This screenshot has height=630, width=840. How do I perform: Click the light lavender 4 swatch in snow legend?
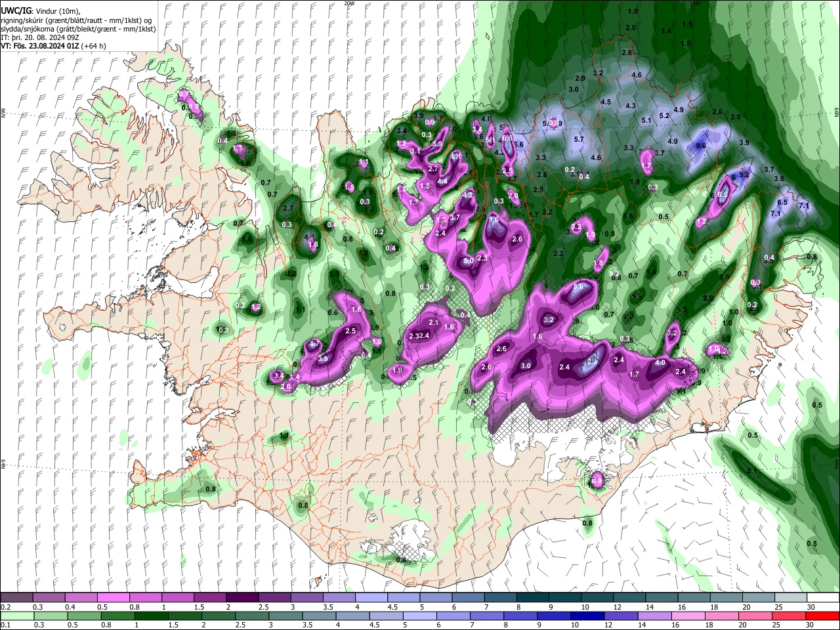click(371, 598)
